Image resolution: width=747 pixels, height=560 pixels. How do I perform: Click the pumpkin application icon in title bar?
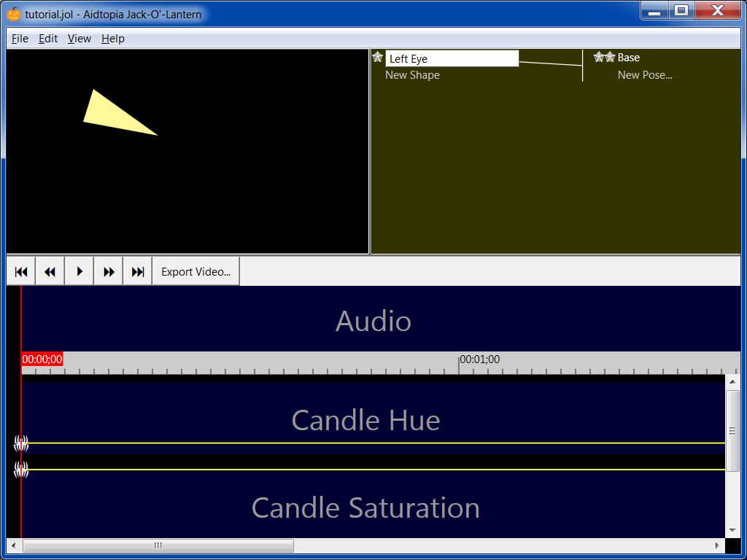pyautogui.click(x=14, y=14)
